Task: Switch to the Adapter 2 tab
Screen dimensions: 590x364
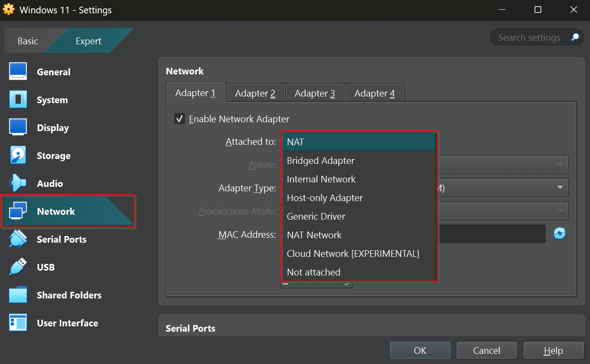Action: pyautogui.click(x=255, y=93)
